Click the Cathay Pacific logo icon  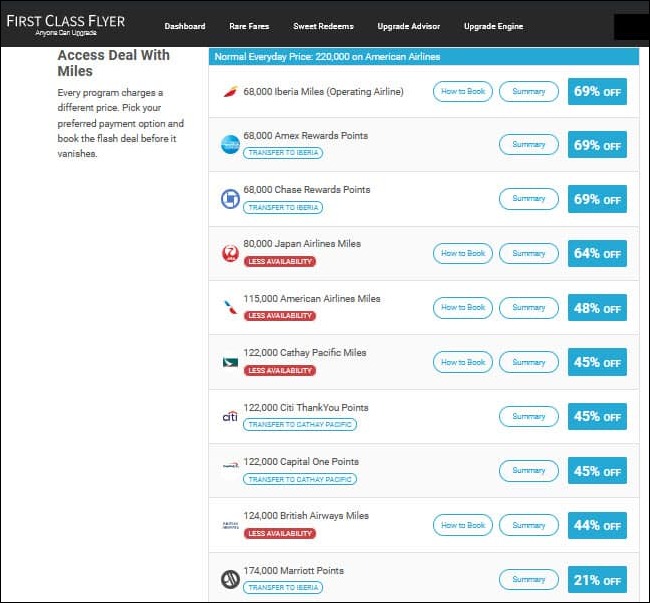[230, 362]
